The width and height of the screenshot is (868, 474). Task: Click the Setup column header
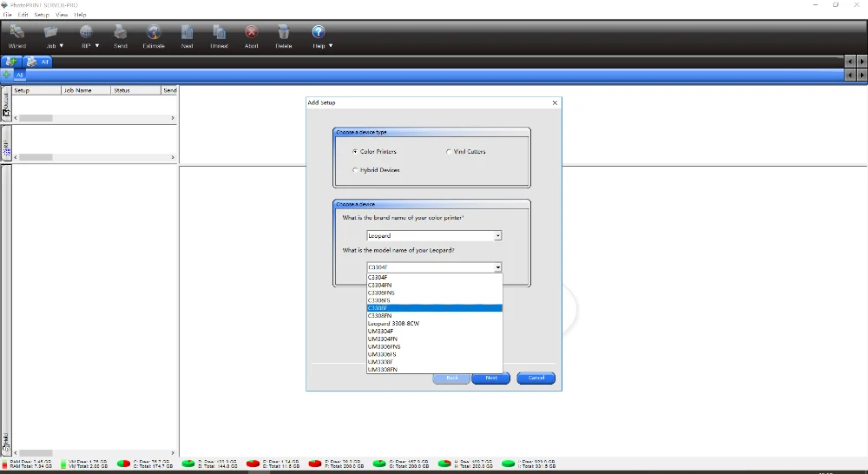36,90
